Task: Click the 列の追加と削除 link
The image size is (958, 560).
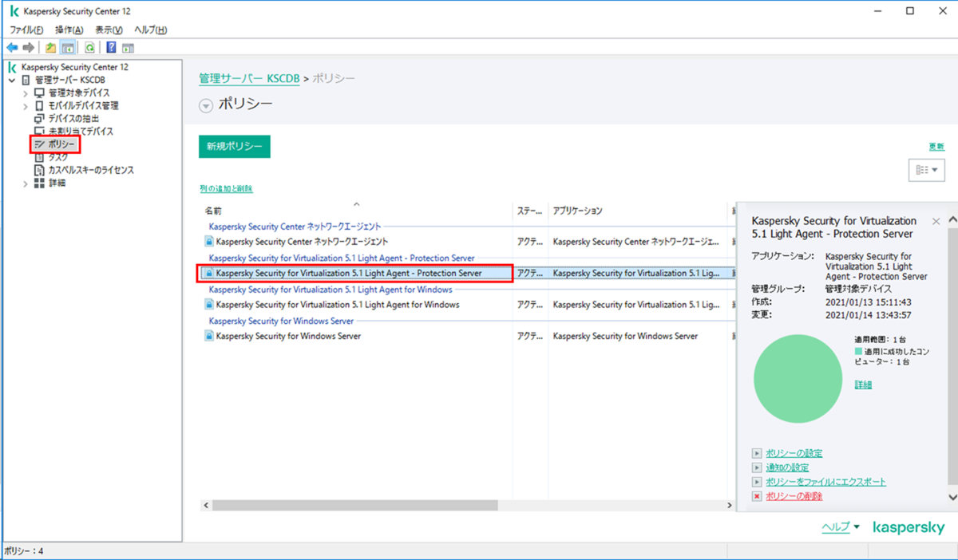Action: (x=226, y=189)
